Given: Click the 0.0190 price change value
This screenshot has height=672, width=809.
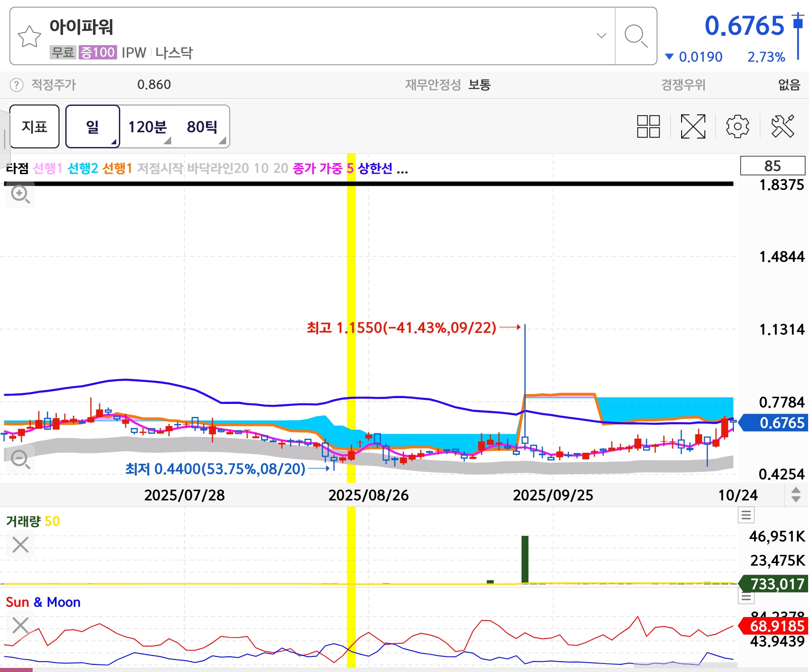Looking at the screenshot, I should point(700,57).
